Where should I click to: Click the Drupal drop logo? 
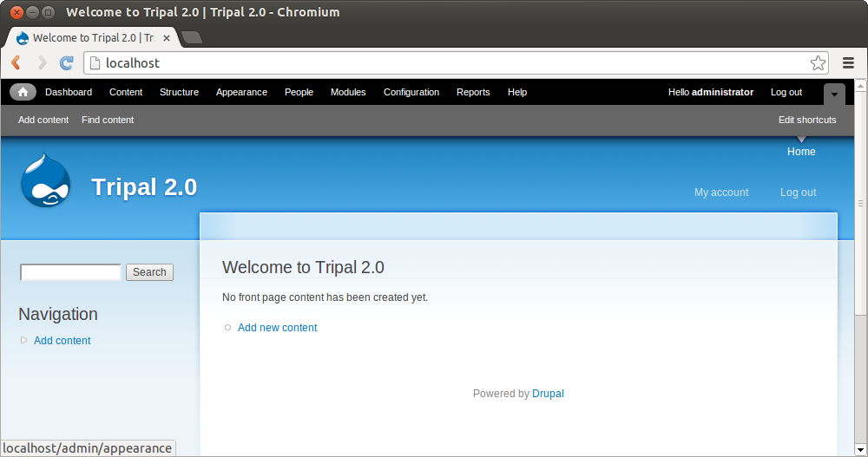point(45,181)
